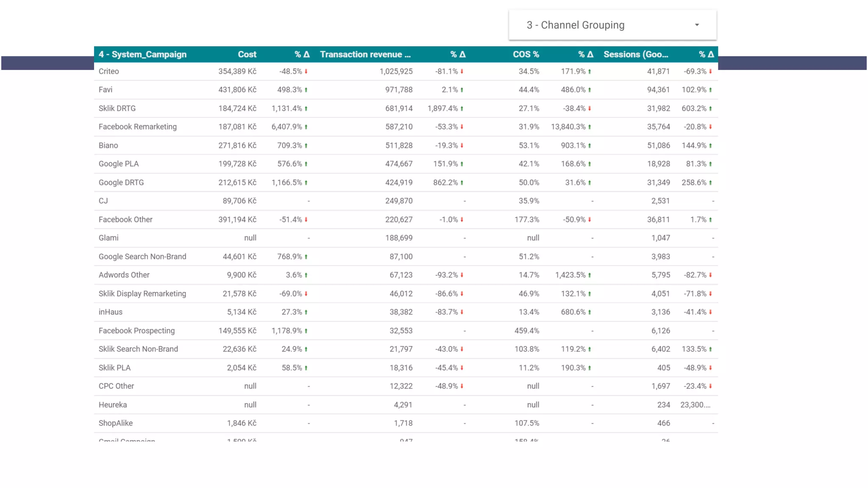The height and width of the screenshot is (488, 868).
Task: Select the Google Search Non-Brand row label
Action: (x=142, y=256)
